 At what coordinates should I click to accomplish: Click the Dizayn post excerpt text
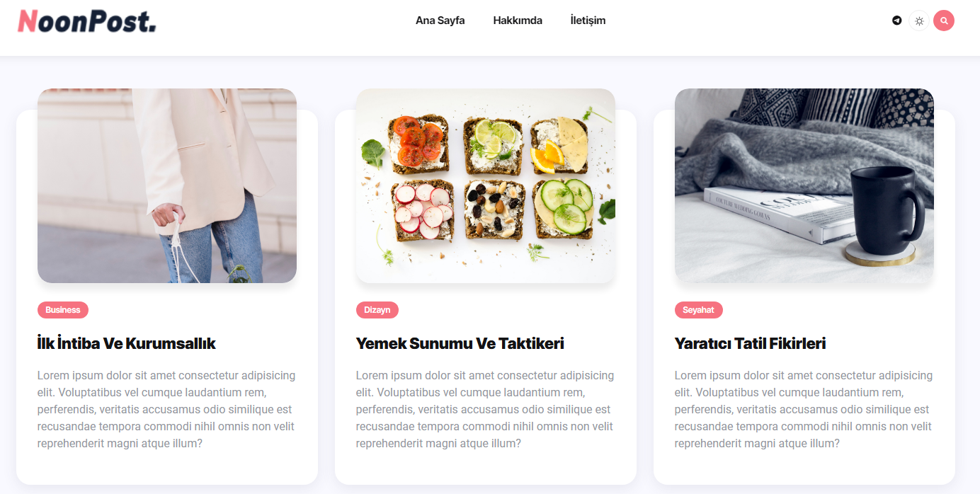[486, 409]
